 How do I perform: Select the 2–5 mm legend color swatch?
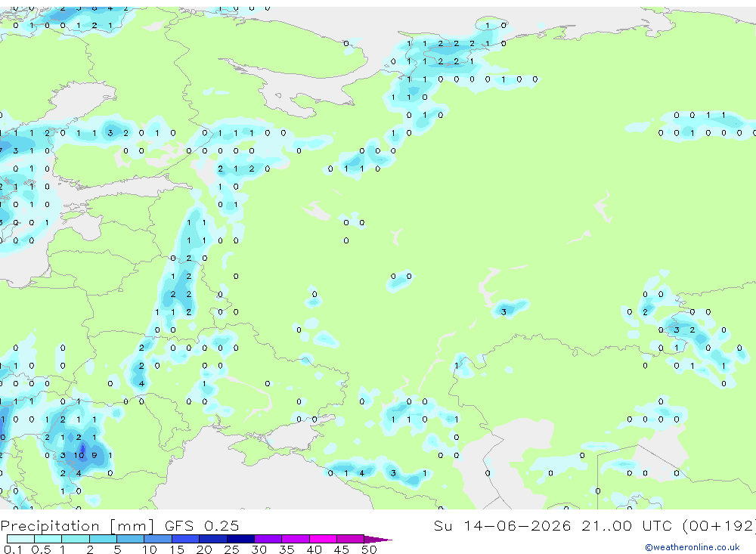pos(103,539)
